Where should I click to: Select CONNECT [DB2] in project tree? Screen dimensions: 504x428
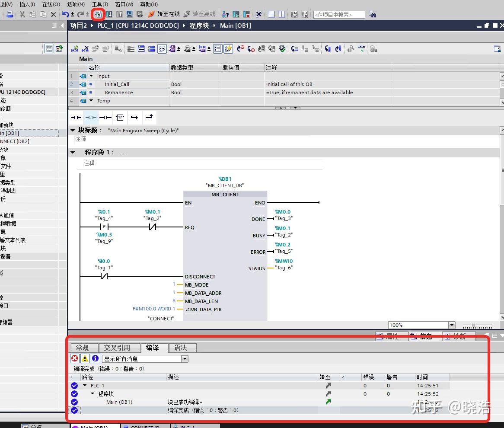coord(15,141)
